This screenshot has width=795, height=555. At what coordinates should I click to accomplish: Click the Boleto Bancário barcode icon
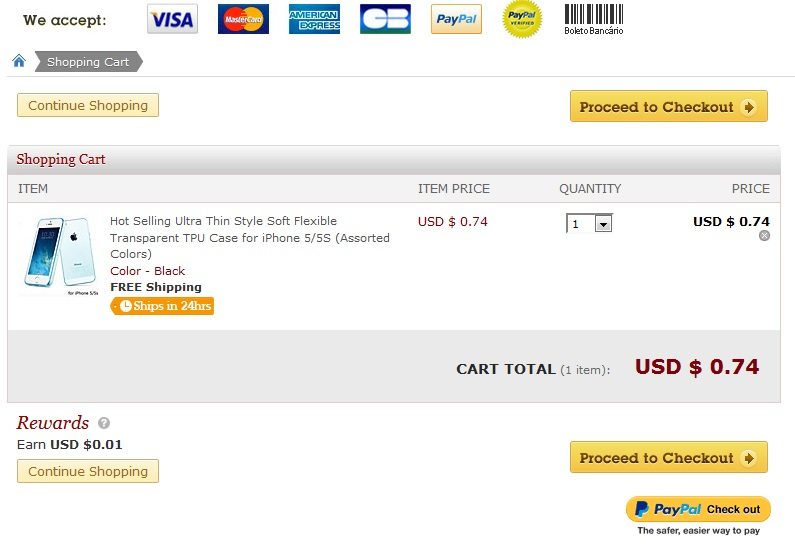click(x=593, y=19)
